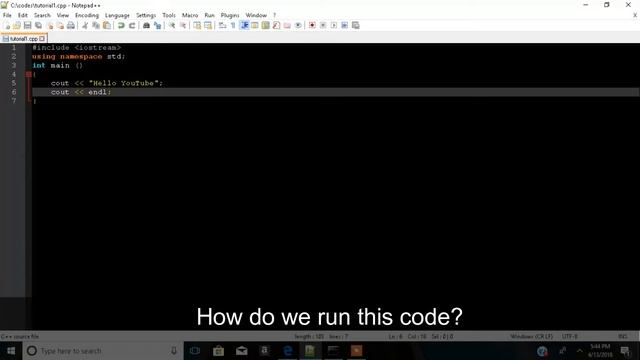Start macro recording with red button

click(x=312, y=25)
